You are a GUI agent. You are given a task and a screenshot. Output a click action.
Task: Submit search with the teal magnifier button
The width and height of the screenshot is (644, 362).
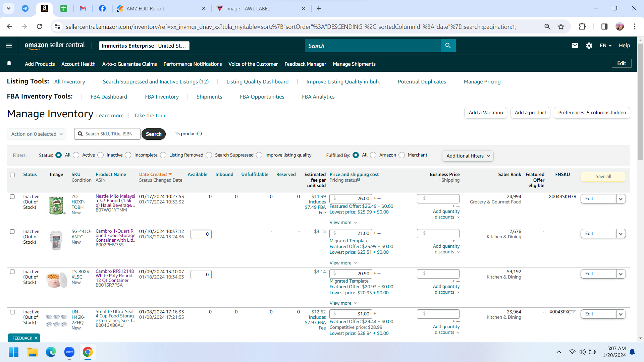point(448,46)
